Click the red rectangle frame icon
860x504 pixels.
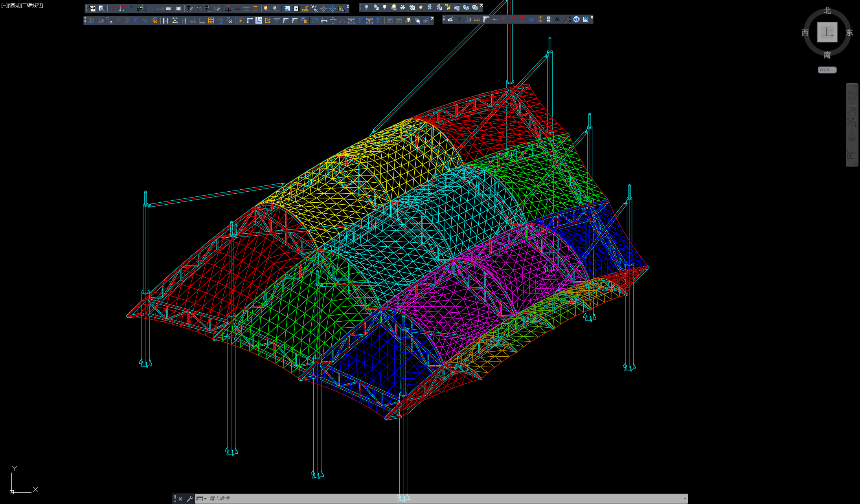pyautogui.click(x=513, y=19)
